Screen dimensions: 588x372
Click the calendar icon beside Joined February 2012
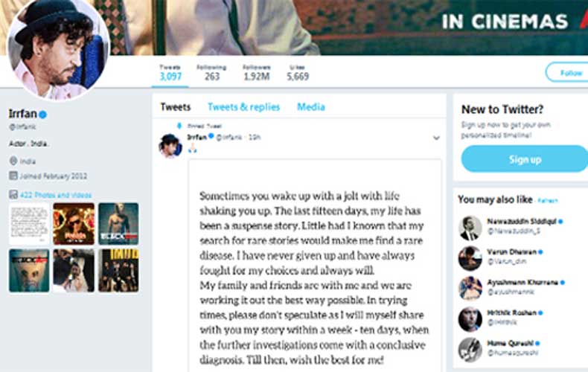[x=13, y=176]
